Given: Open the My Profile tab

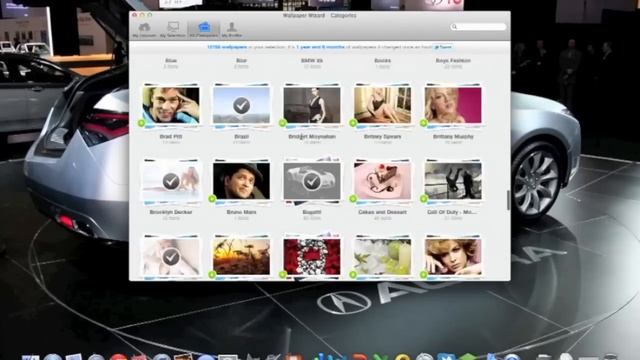Looking at the screenshot, I should tap(232, 30).
